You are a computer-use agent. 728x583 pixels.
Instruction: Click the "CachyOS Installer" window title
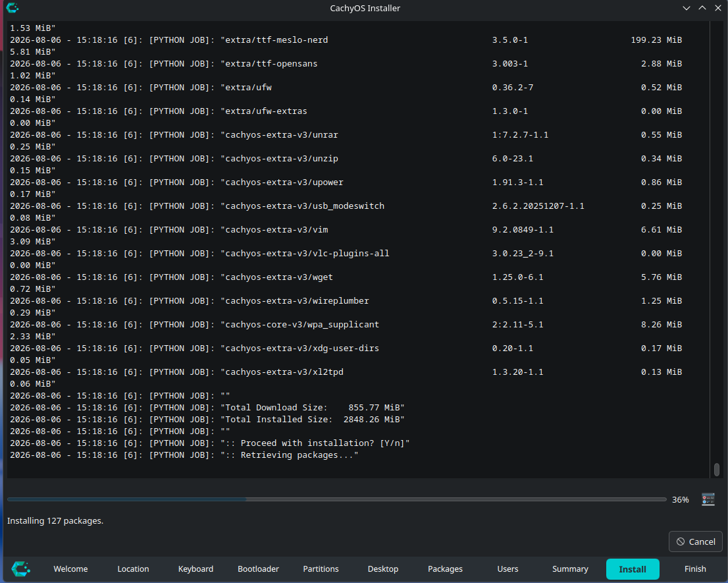(x=365, y=8)
